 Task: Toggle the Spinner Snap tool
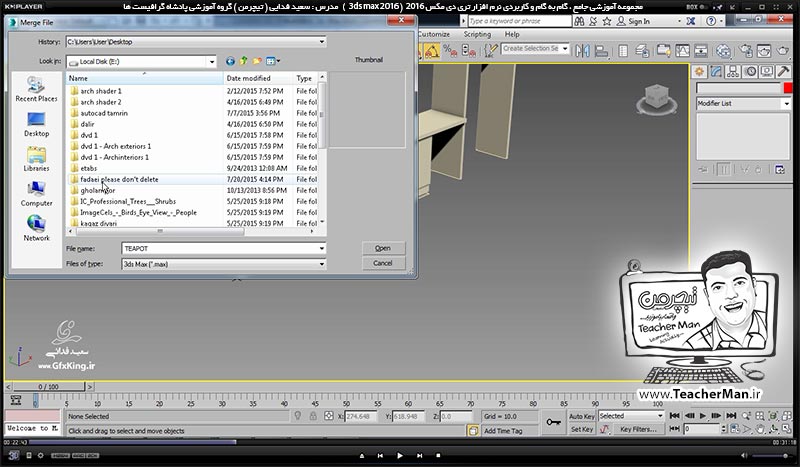point(468,51)
